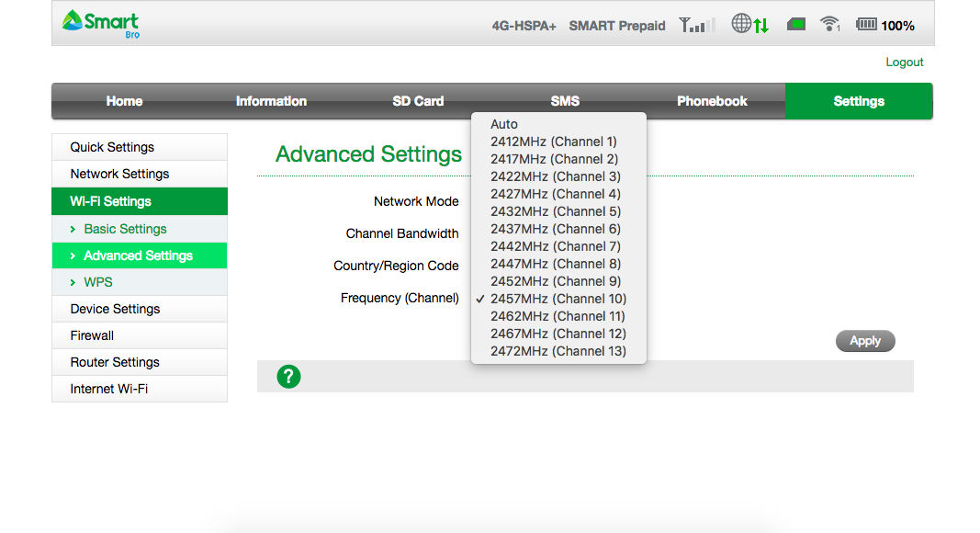
Task: Click the SMART Prepaid carrier text
Action: tap(617, 26)
